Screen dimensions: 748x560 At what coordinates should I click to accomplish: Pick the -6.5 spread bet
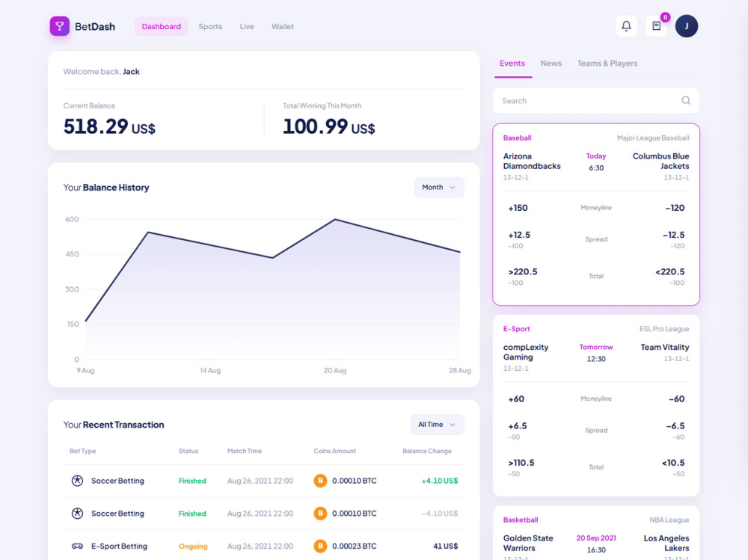tap(675, 431)
